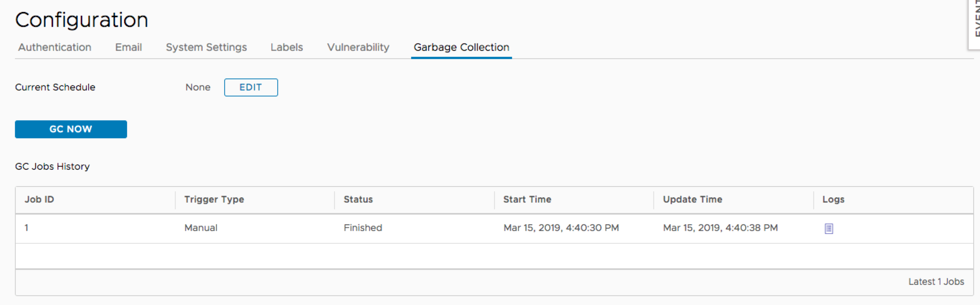
Task: Switch to the Garbage Collection tab
Action: (x=461, y=47)
